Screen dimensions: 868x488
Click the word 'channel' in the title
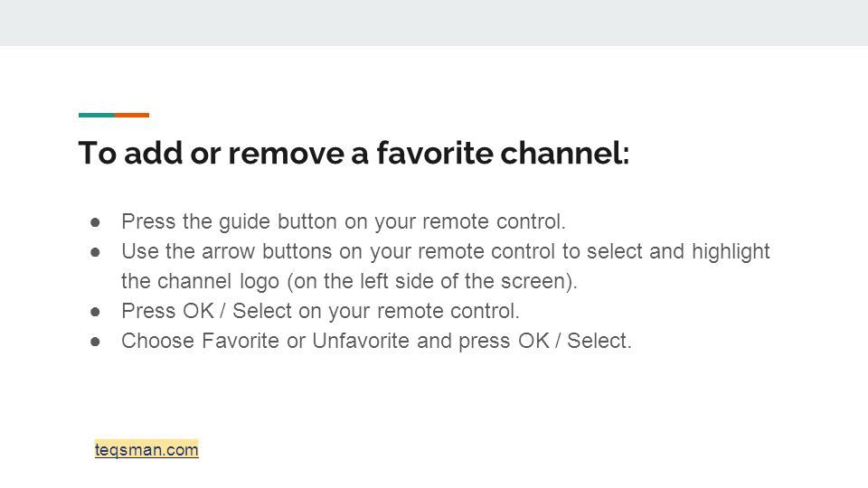(564, 153)
